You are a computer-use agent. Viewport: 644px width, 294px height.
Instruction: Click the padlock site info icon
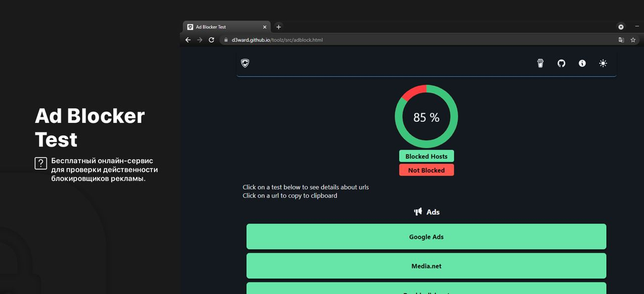click(x=226, y=40)
